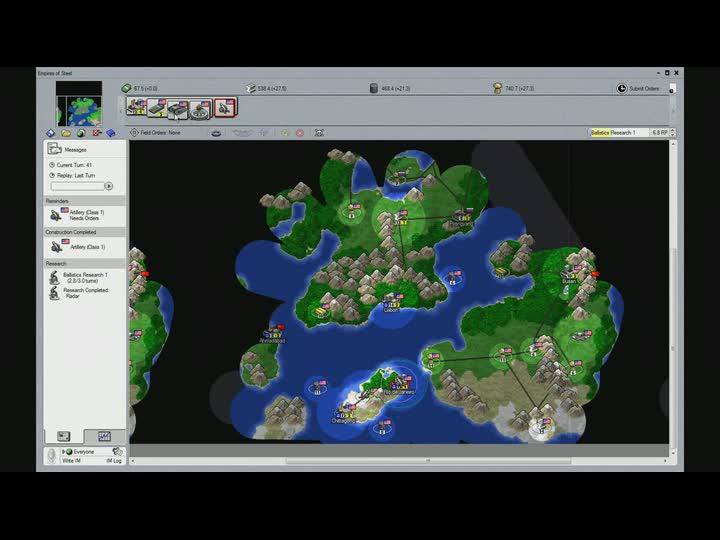The image size is (720, 540).
Task: Click the Ballistics Research 1 progress bar
Action: [619, 133]
